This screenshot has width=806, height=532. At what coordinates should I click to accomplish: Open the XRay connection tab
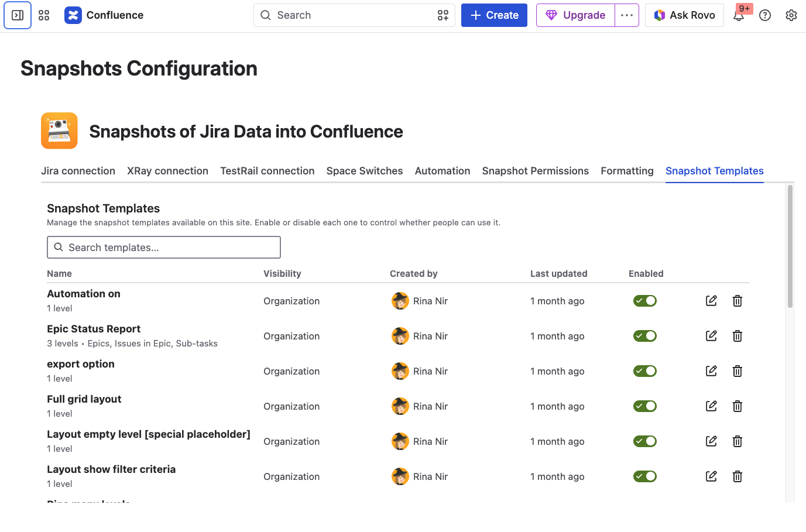(x=167, y=171)
